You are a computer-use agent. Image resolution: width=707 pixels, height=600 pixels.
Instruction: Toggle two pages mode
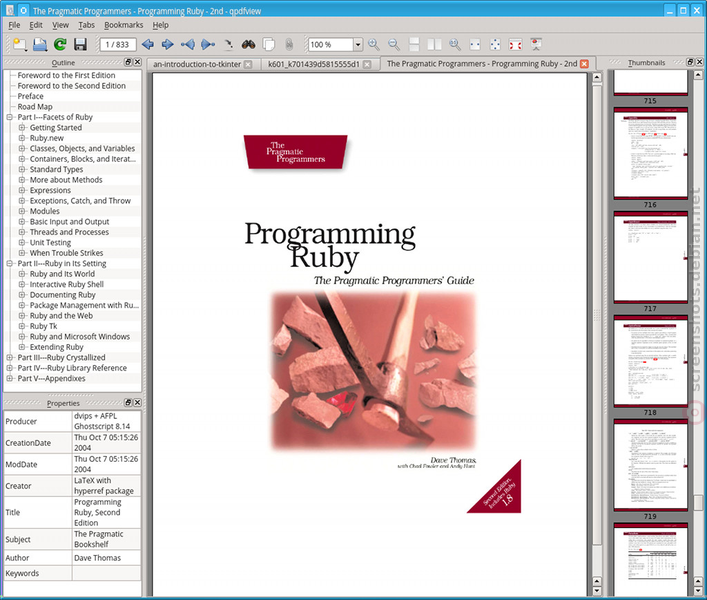coord(434,44)
